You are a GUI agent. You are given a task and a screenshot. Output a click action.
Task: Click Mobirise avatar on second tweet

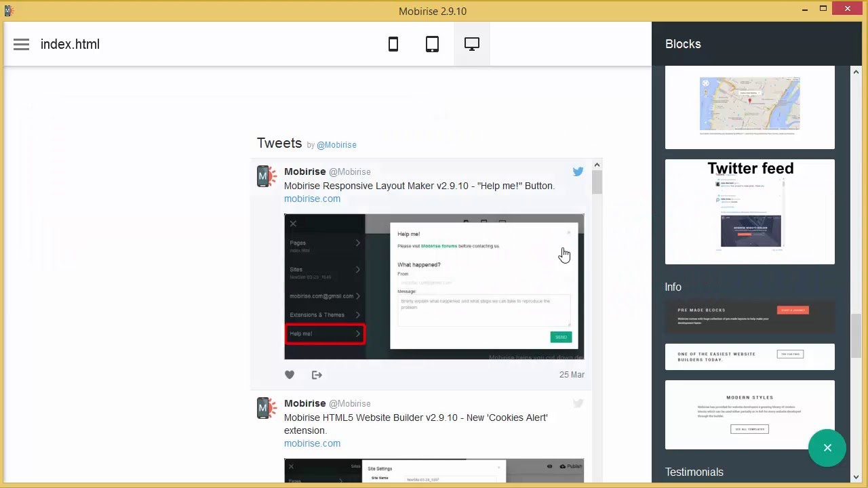tap(267, 408)
